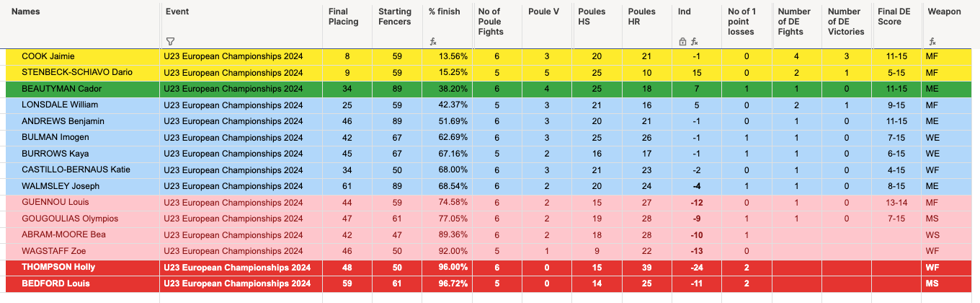Click the formula icon in Ind column

click(x=694, y=42)
